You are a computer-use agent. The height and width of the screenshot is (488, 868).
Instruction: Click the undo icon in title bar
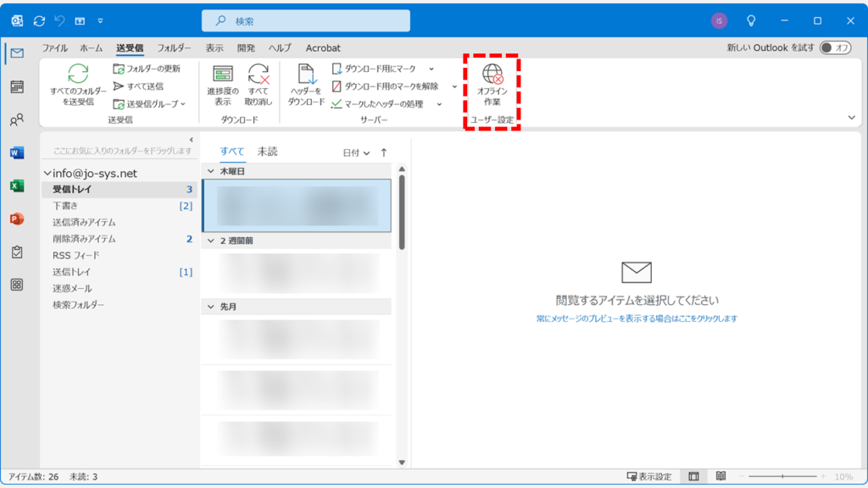[x=59, y=21]
